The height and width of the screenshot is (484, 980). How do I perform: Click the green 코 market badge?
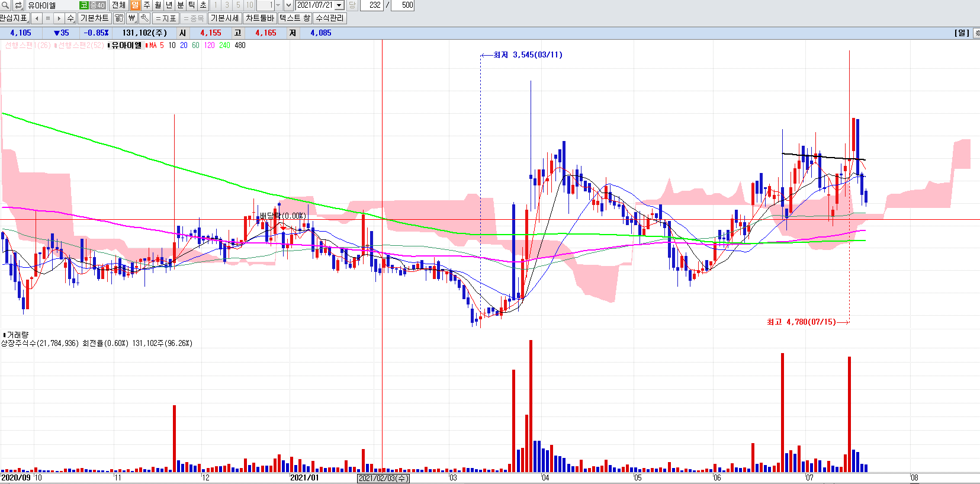point(84,5)
